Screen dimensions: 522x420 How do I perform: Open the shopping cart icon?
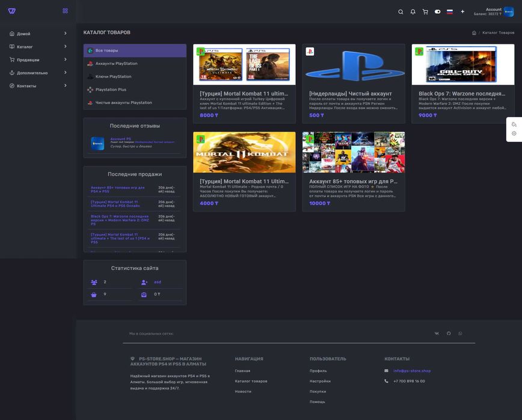tap(425, 12)
